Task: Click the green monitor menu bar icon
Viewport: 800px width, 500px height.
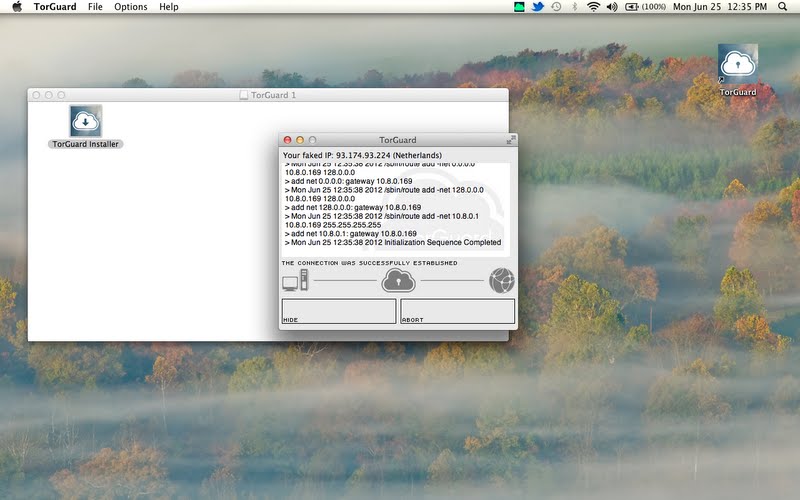Action: point(519,7)
